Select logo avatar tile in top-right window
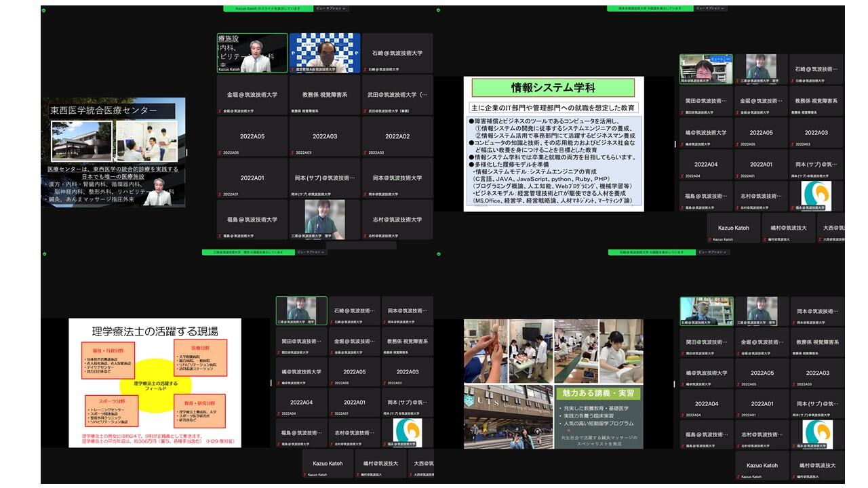This screenshot has height=488, width=868. coord(816,197)
